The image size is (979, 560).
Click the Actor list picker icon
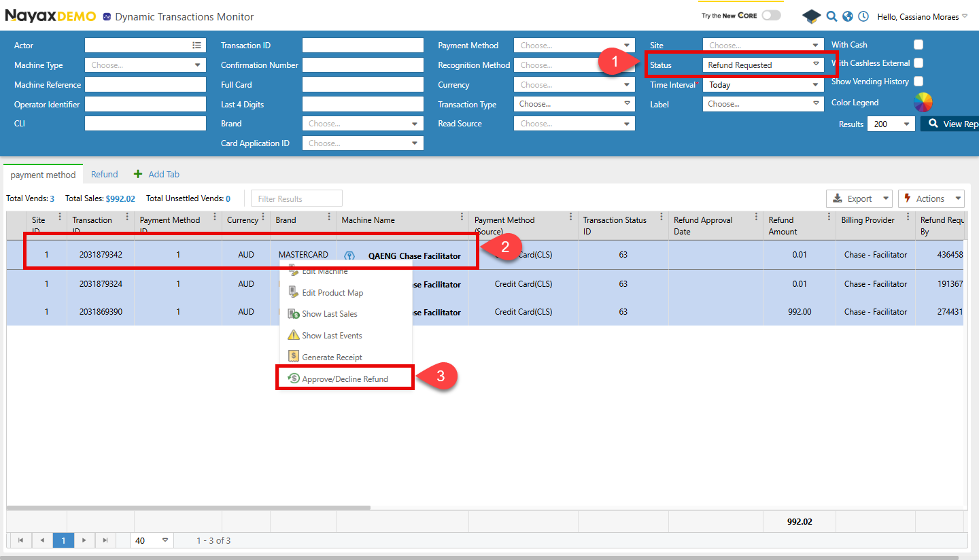[196, 45]
